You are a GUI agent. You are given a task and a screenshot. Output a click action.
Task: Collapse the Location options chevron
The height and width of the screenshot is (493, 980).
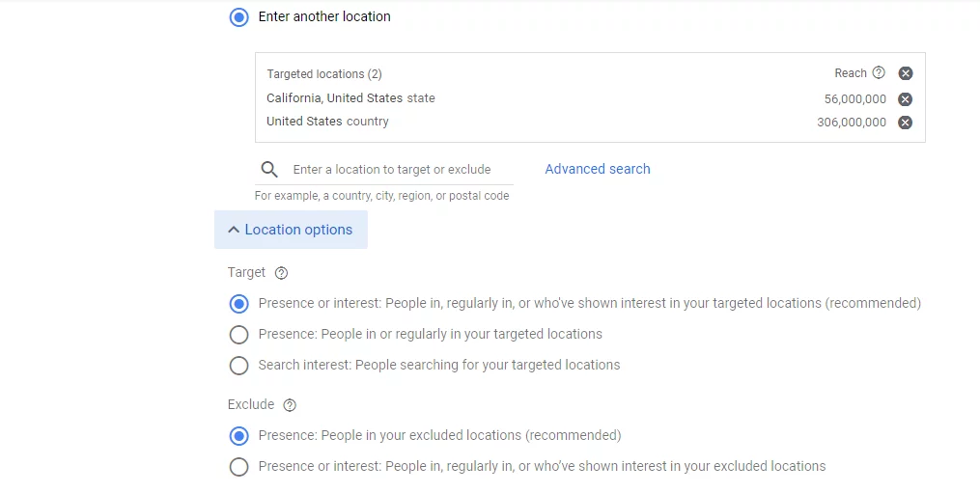tap(234, 230)
